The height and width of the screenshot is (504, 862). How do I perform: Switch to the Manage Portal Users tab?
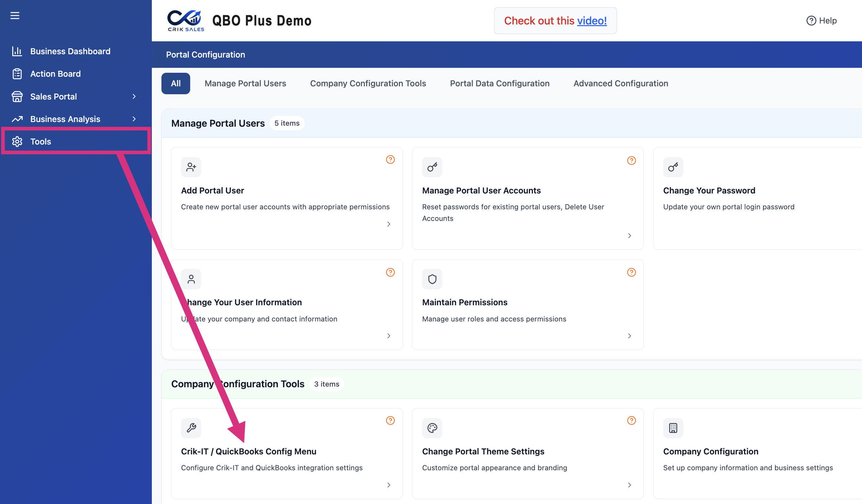point(245,83)
